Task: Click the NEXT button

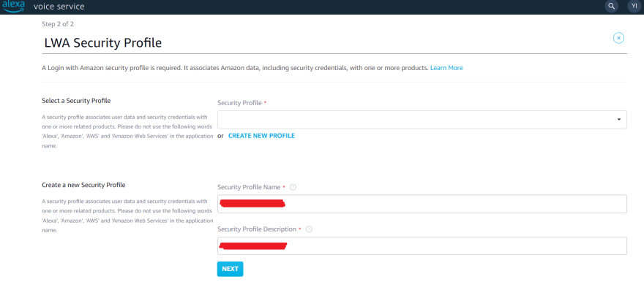Action: 230,269
